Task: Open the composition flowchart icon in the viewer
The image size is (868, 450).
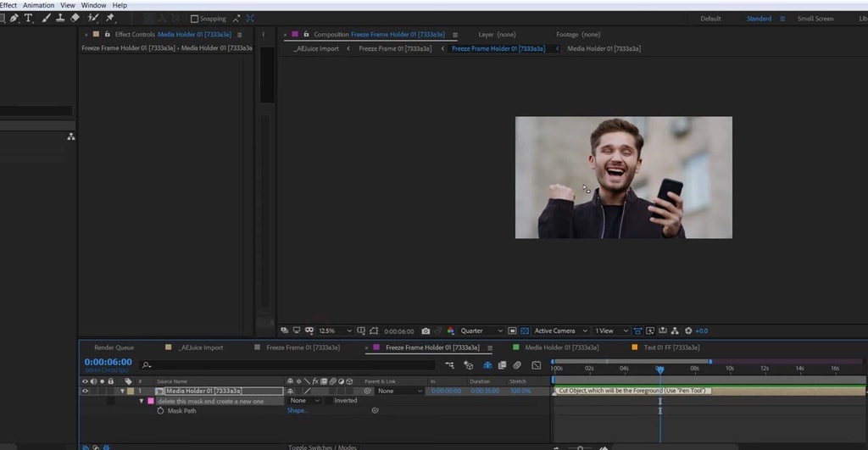Action: (x=675, y=331)
